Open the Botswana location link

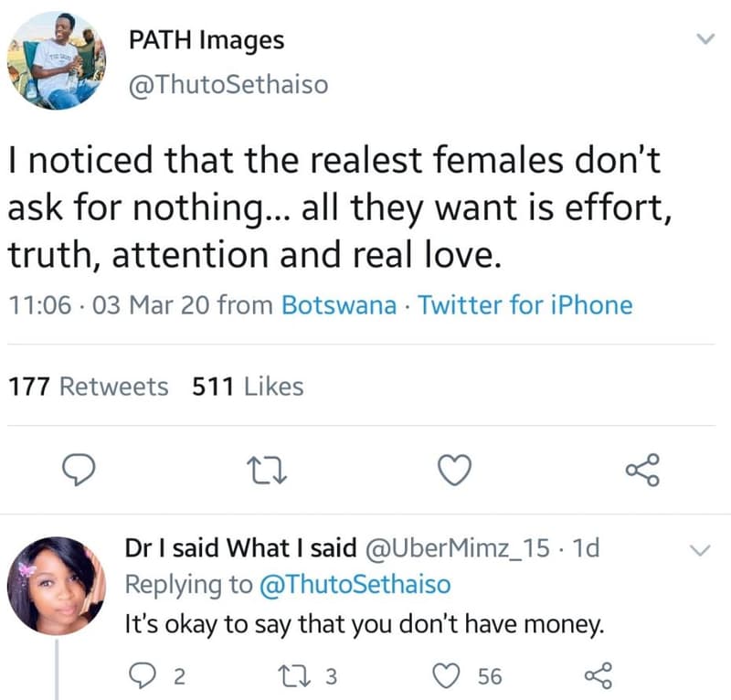pos(337,305)
